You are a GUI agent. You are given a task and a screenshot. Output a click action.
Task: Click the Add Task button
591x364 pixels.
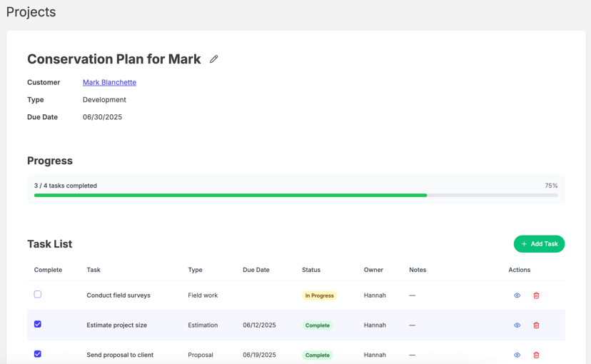point(539,244)
